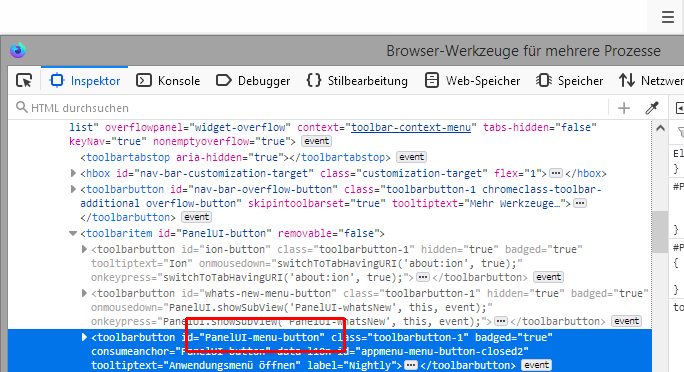Select the eyedropper color picker tool
The height and width of the screenshot is (372, 684).
(x=652, y=108)
